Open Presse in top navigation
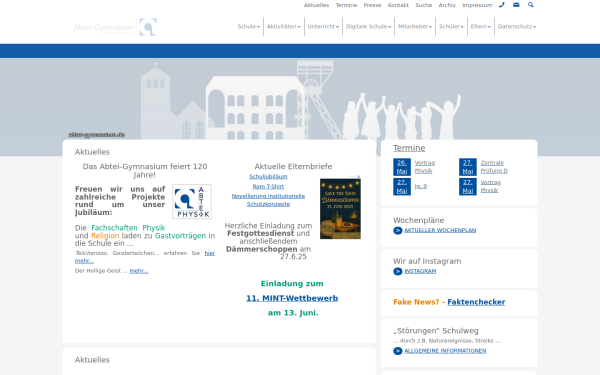 [372, 5]
